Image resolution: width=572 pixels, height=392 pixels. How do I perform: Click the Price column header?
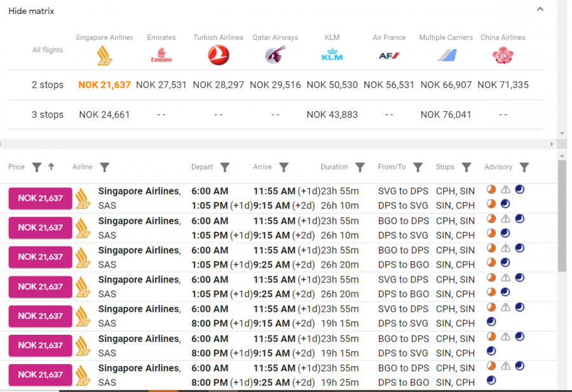(x=17, y=167)
